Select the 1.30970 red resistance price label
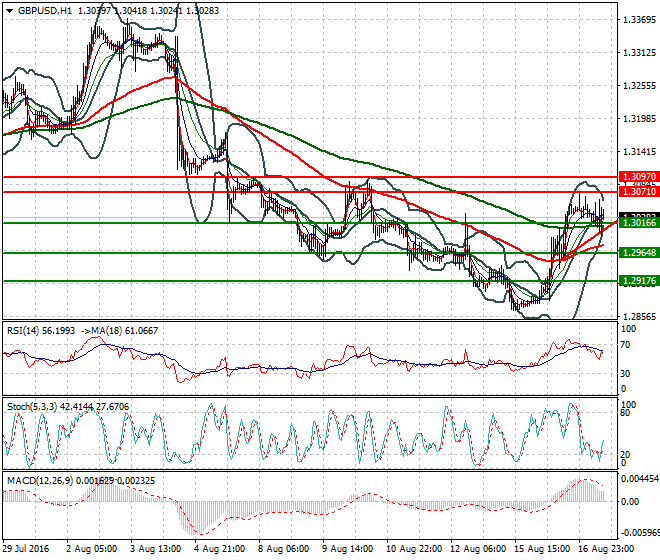The image size is (660, 560). click(639, 177)
